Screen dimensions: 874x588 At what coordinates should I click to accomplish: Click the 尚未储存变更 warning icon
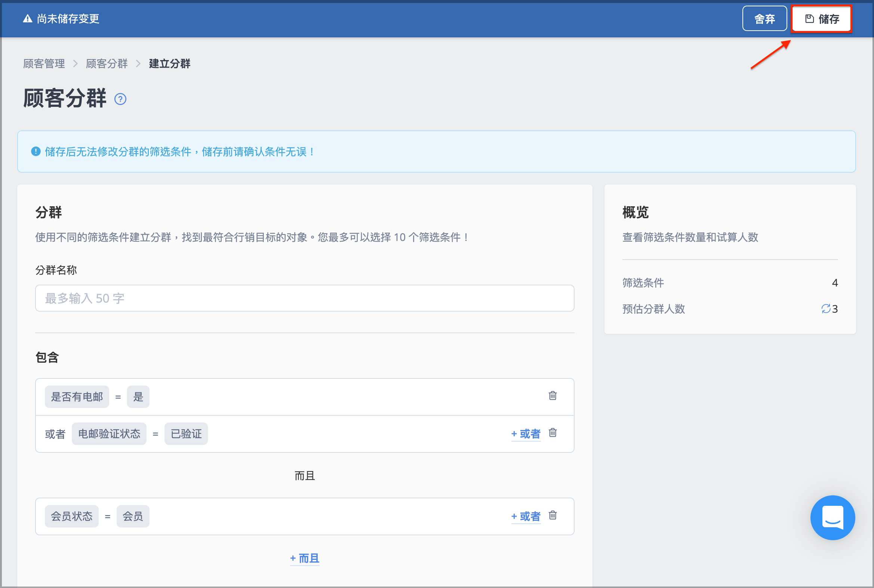click(x=27, y=19)
